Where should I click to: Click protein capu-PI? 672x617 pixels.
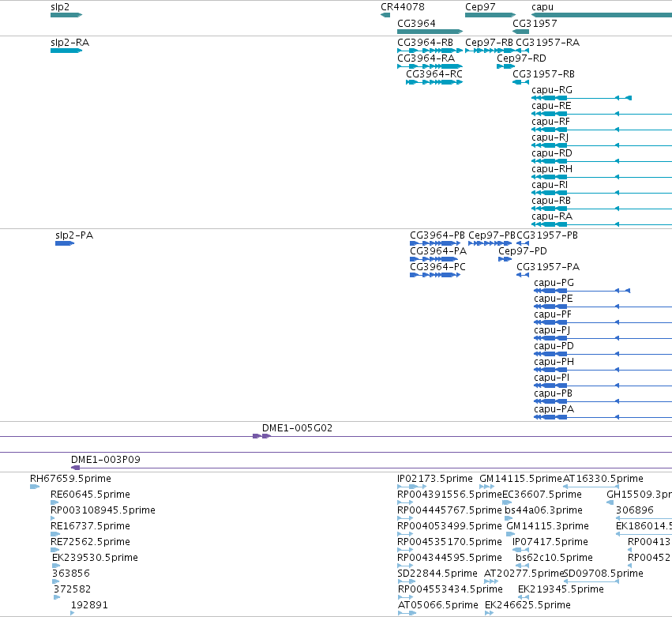tap(551, 378)
